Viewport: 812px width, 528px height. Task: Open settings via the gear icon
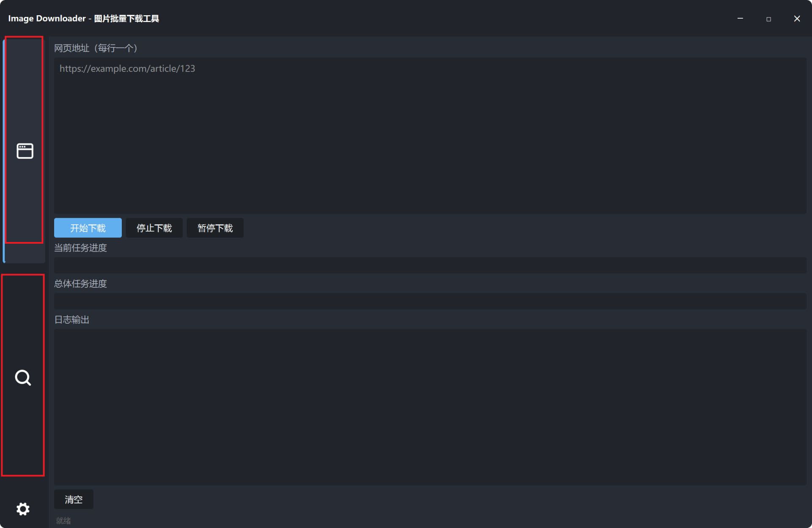click(23, 509)
